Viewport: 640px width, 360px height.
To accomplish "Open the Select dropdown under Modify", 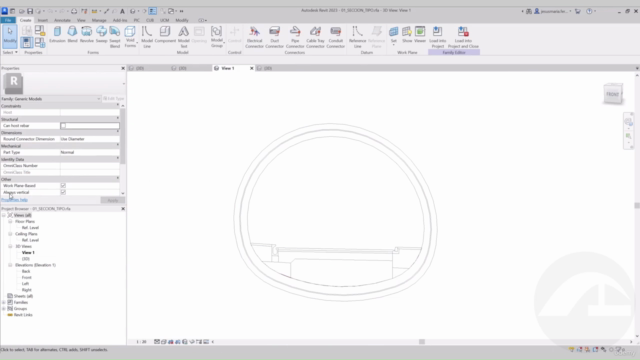I will (x=10, y=52).
